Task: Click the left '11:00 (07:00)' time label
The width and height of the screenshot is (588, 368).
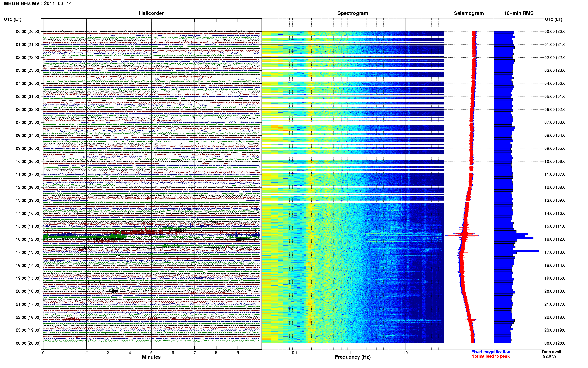Action: point(28,174)
